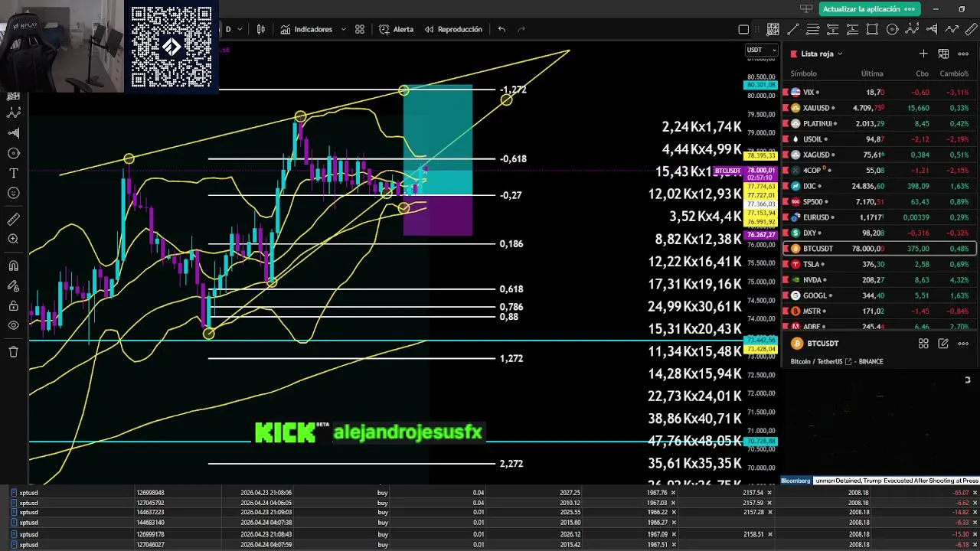Start bar replay with Reproducción
Viewport: 980px width, 551px height.
pos(453,29)
